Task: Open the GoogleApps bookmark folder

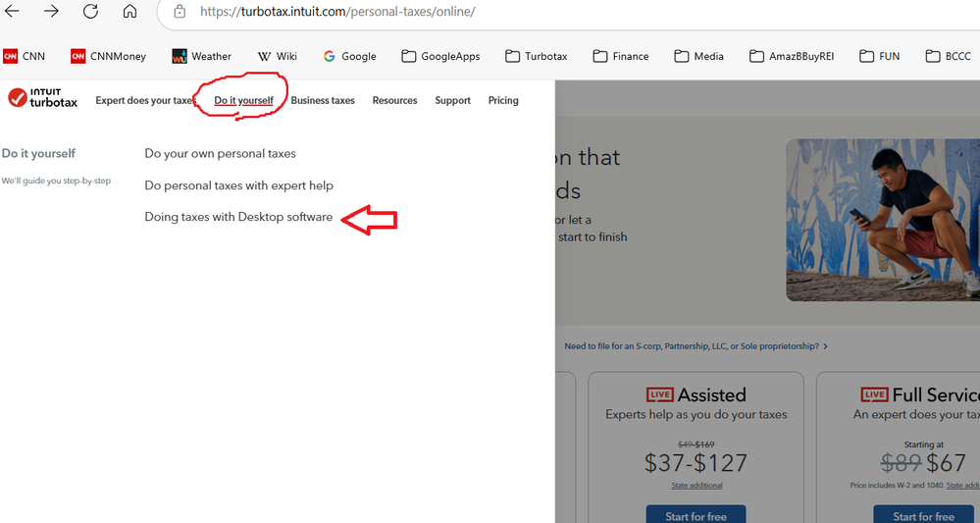Action: tap(440, 56)
